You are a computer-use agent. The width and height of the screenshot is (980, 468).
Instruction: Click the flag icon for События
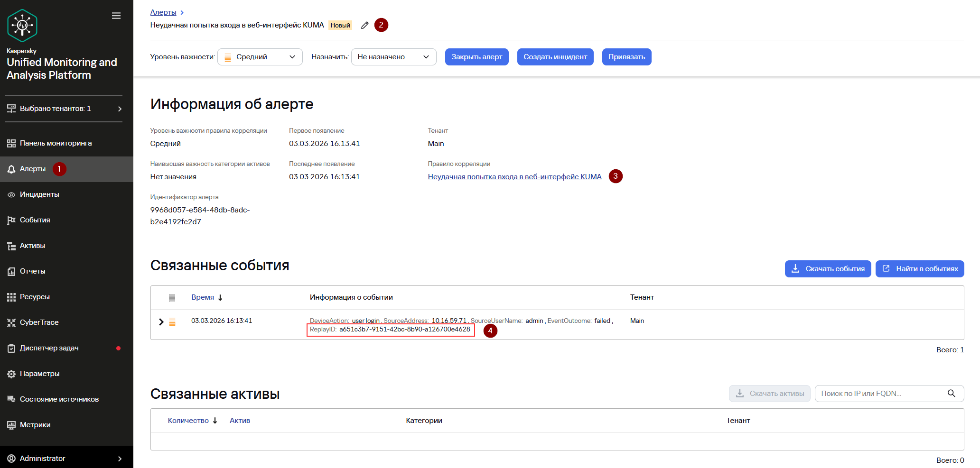pyautogui.click(x=11, y=220)
